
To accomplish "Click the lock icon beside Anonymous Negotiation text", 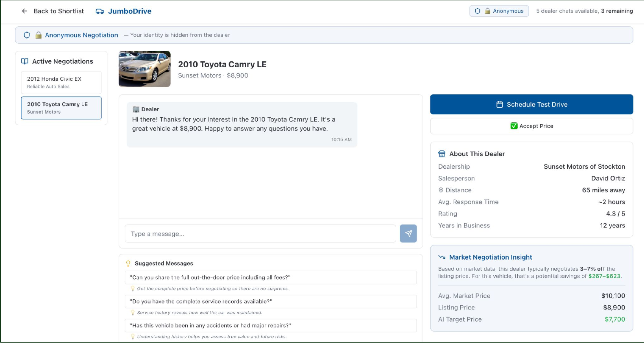I will [39, 35].
